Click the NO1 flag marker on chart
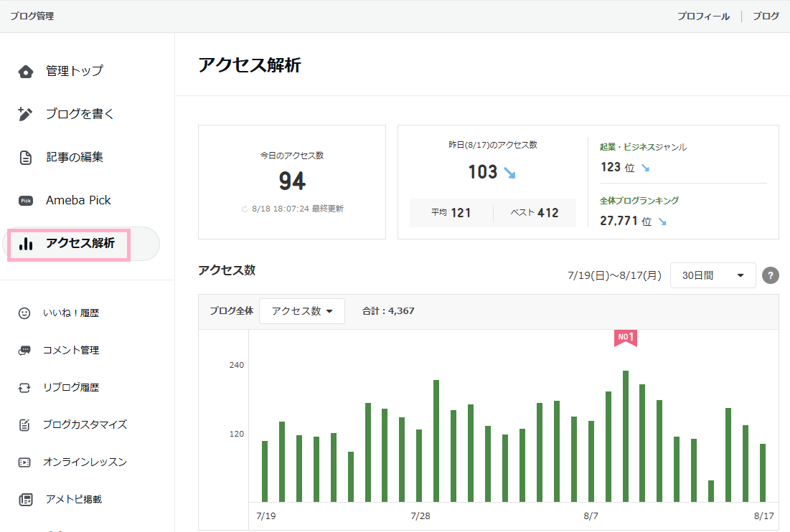The width and height of the screenshot is (790, 532). 626,338
